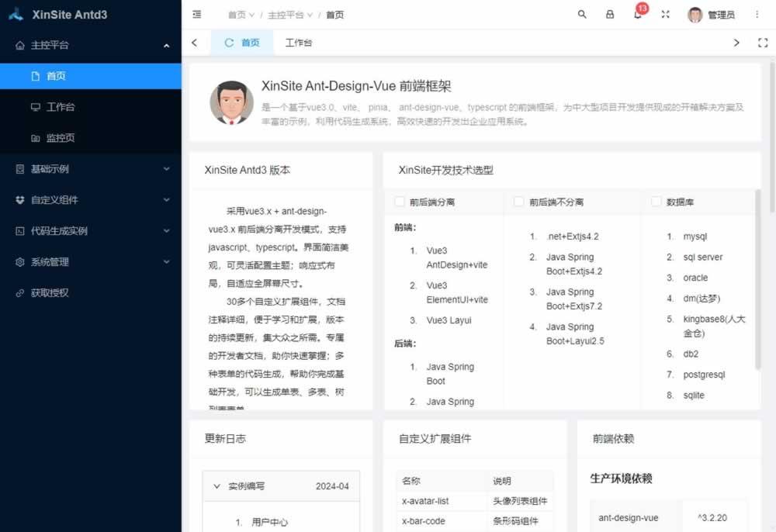
Task: Toggle fullscreen icon in header
Action: click(x=665, y=14)
